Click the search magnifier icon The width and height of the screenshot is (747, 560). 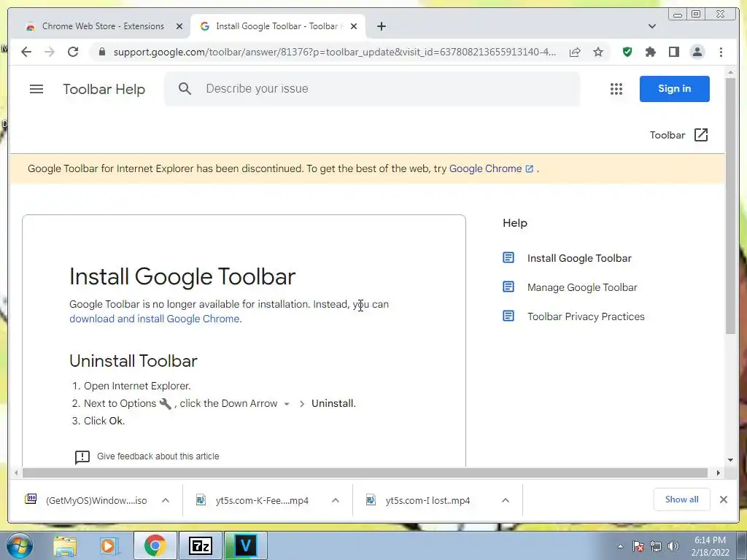click(x=185, y=88)
